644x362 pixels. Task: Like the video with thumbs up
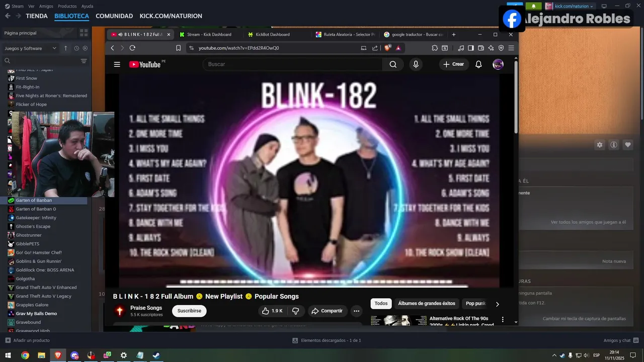pos(272,311)
